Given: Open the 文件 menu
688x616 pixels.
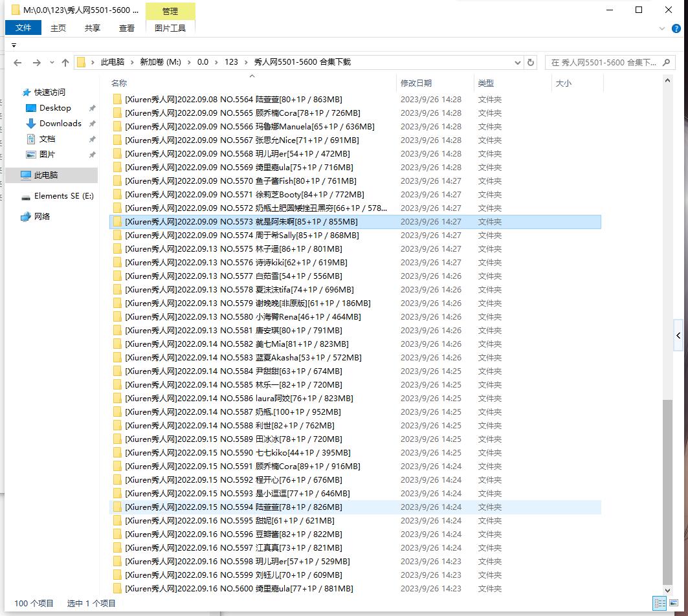Looking at the screenshot, I should tap(23, 28).
